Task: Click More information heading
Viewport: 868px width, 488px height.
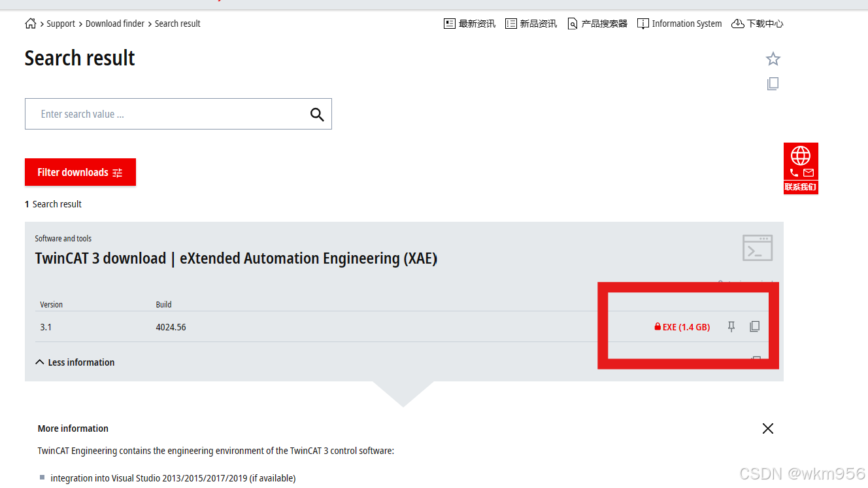Action: 73,428
